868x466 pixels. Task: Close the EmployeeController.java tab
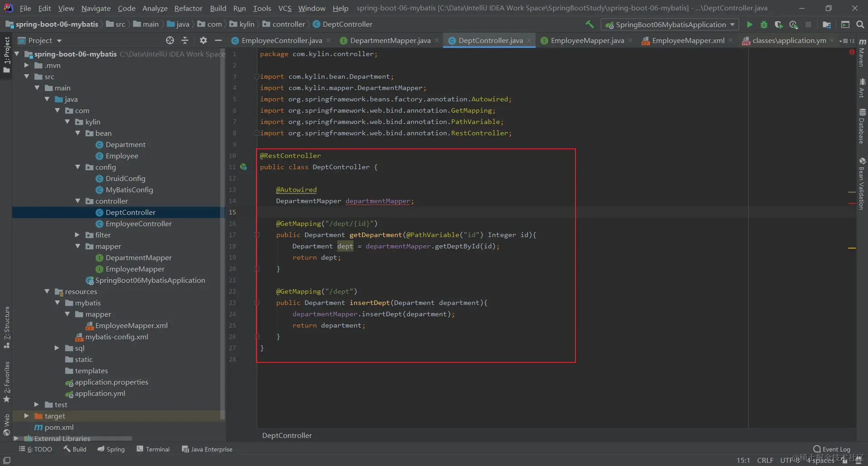(328, 40)
